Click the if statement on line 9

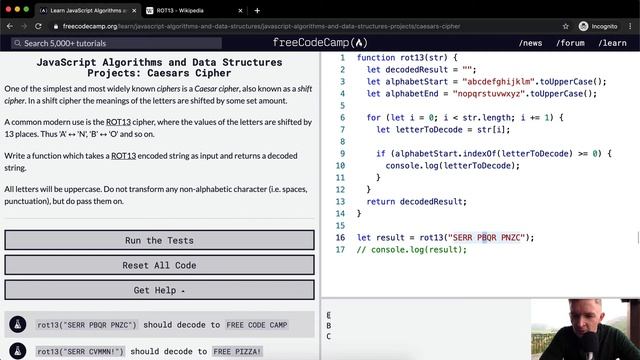[x=493, y=153]
